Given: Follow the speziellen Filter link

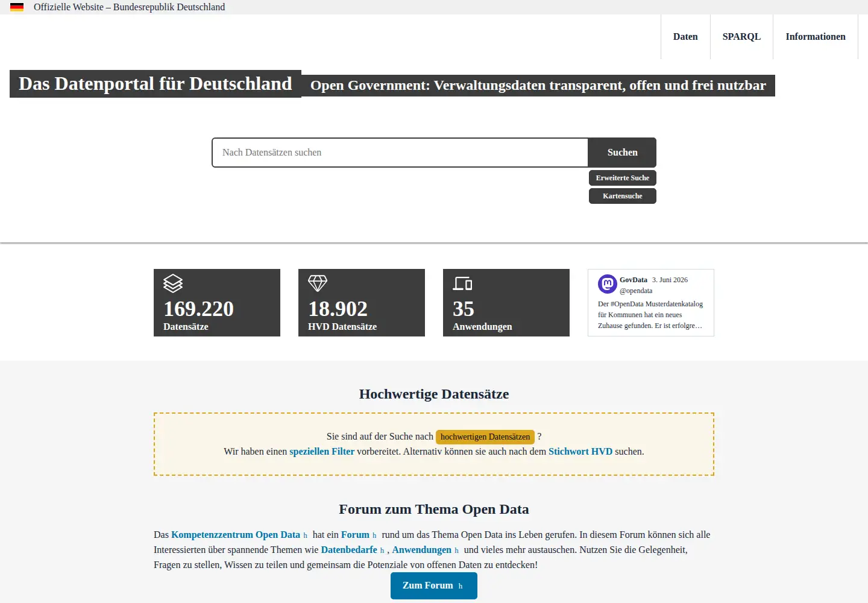Looking at the screenshot, I should [x=322, y=452].
